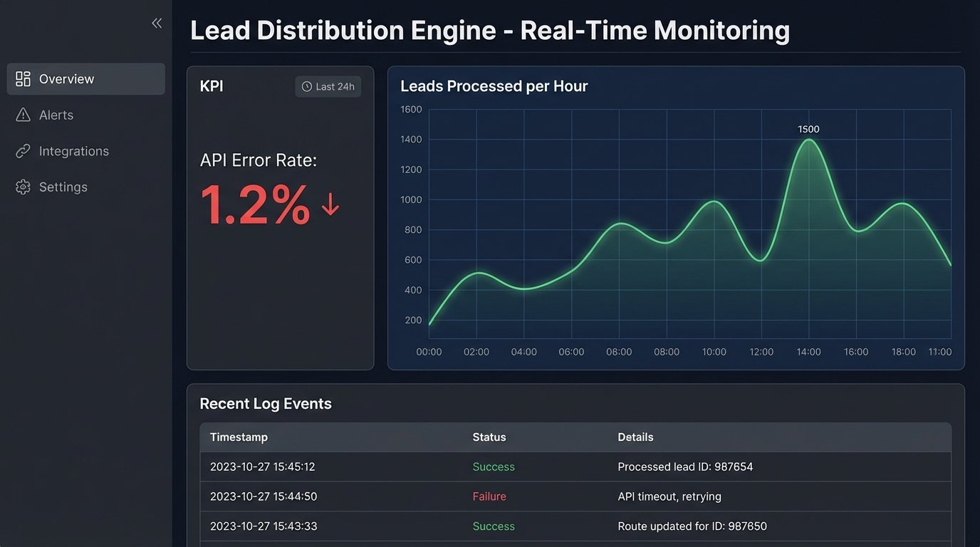The height and width of the screenshot is (547, 980).
Task: Click the Failure status on the API timeout row
Action: 489,496
